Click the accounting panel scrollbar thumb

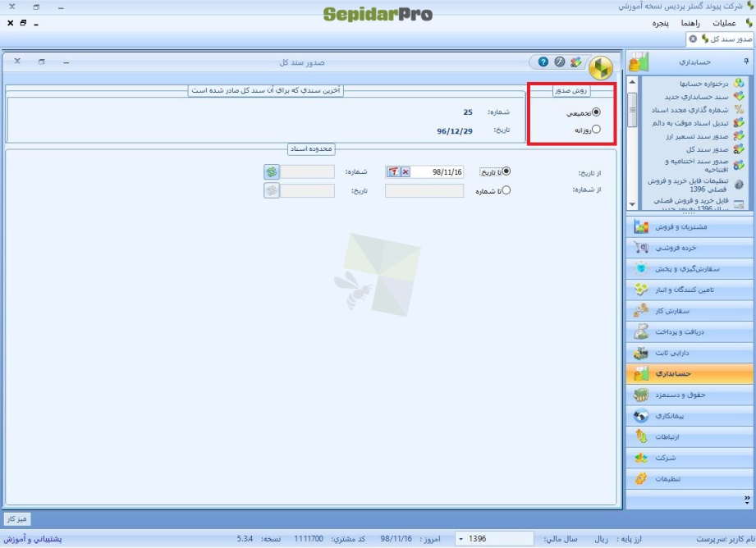633,110
